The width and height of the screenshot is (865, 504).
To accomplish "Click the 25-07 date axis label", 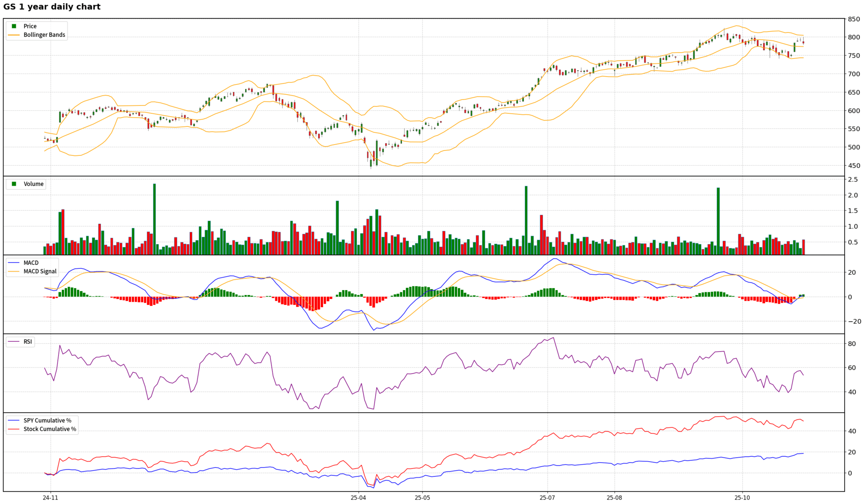I will click(547, 498).
